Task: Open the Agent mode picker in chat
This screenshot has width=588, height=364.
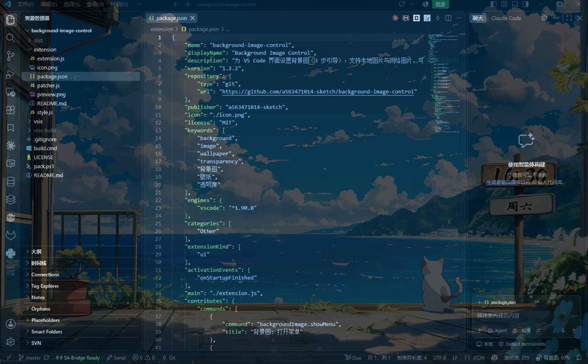Action: coord(497,330)
